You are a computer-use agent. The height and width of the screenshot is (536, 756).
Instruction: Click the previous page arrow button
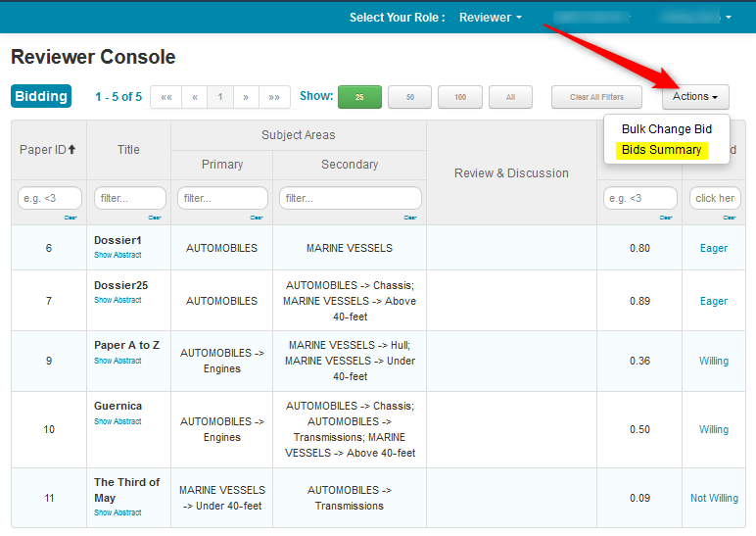coord(194,97)
